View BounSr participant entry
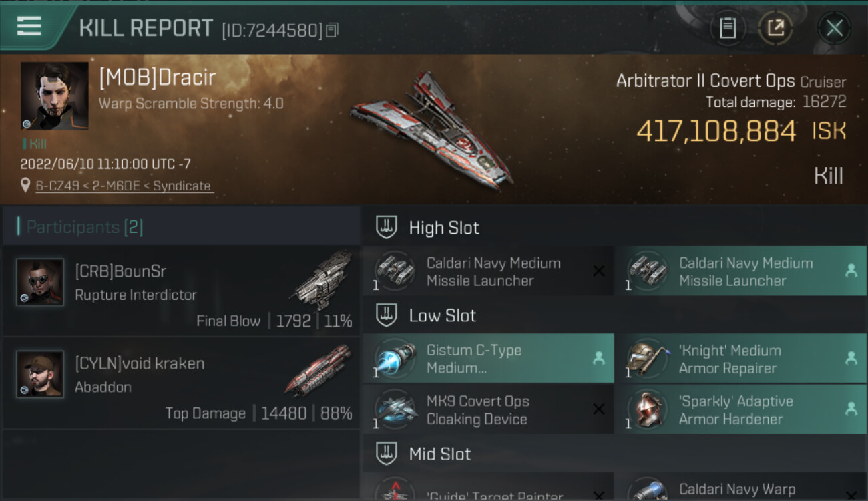The width and height of the screenshot is (868, 501). click(182, 291)
